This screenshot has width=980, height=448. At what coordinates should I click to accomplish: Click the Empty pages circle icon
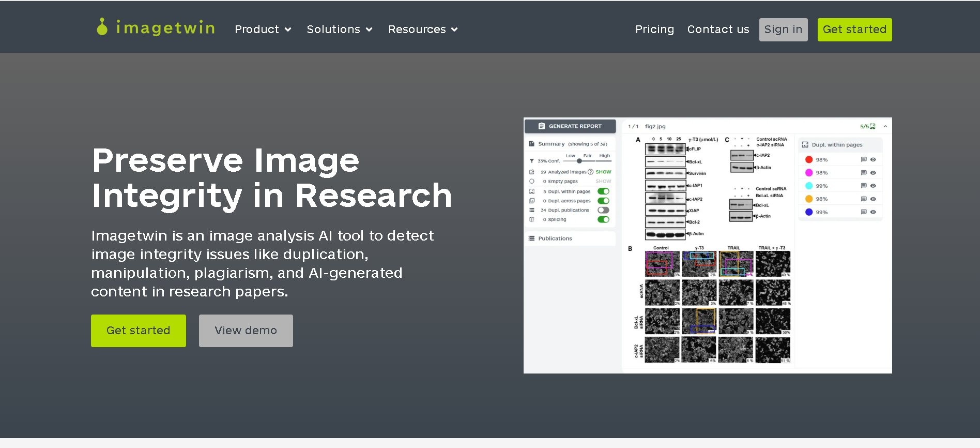click(531, 182)
